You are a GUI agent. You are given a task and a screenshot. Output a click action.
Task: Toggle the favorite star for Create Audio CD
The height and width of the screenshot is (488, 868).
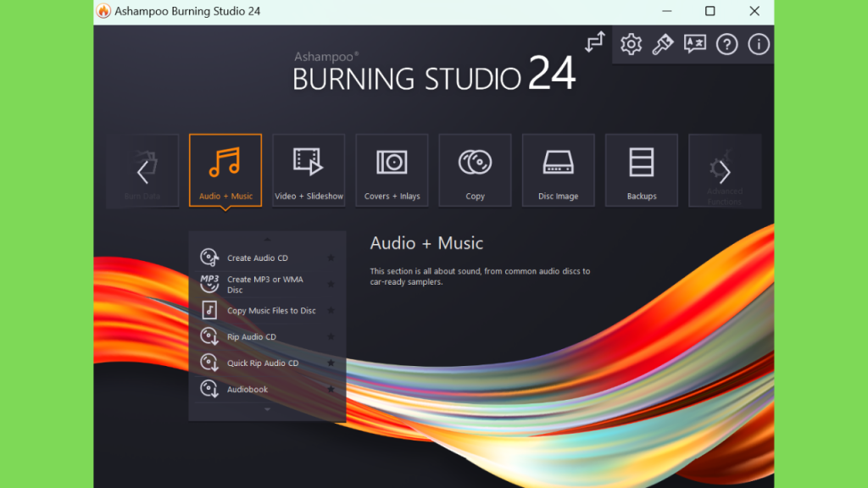331,258
